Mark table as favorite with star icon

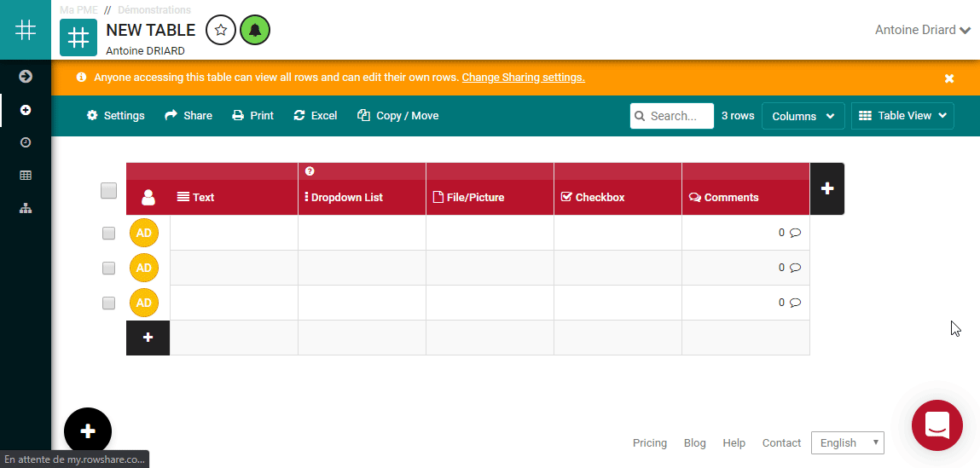(x=221, y=30)
